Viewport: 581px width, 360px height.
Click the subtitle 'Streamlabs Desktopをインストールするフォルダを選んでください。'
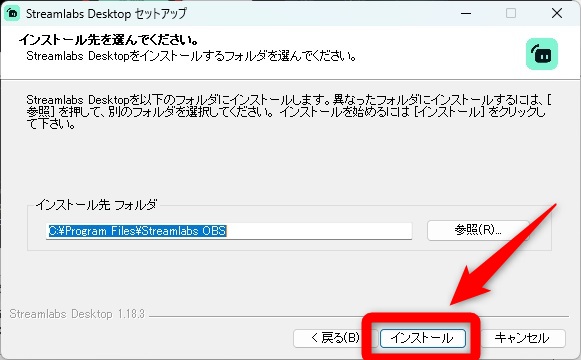point(192,56)
